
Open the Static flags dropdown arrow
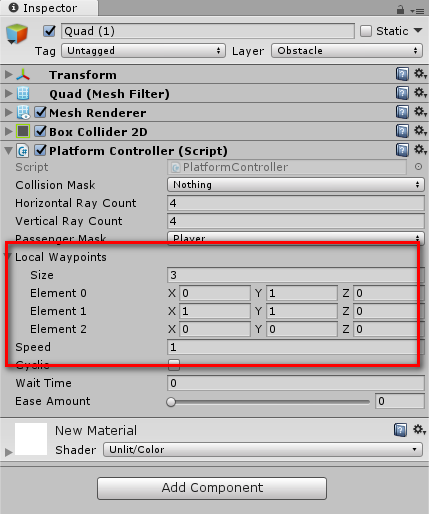coord(418,31)
